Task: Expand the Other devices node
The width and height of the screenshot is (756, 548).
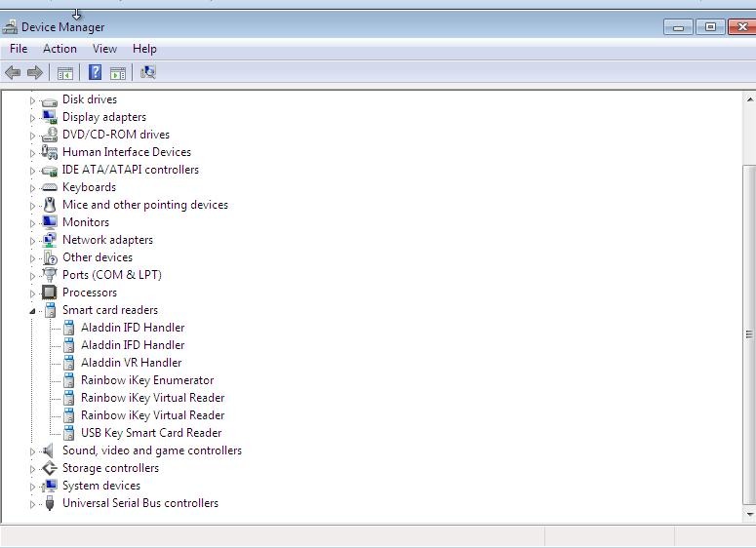Action: 32,258
